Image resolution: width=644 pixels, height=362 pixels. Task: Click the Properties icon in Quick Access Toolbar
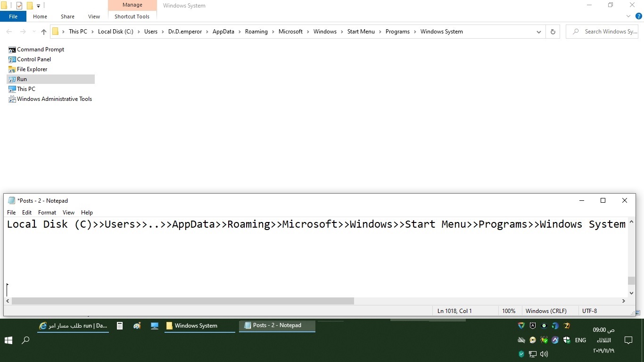pos(19,6)
